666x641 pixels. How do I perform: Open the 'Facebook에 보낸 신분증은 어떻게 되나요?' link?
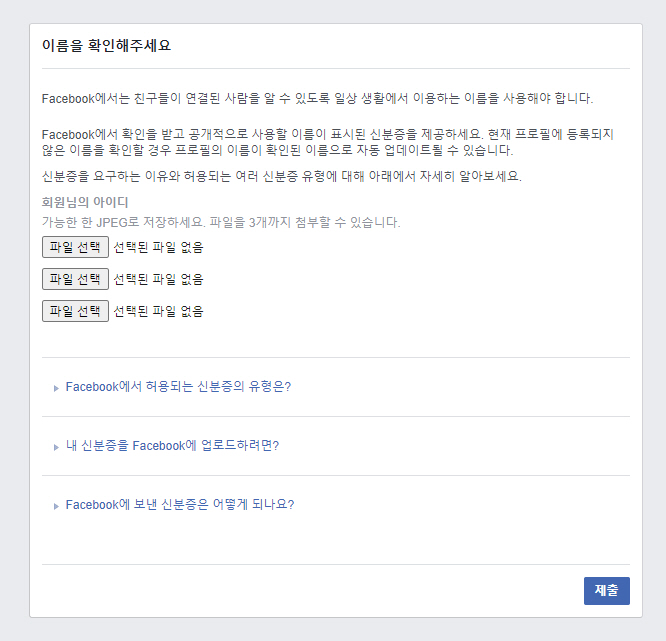(180, 505)
